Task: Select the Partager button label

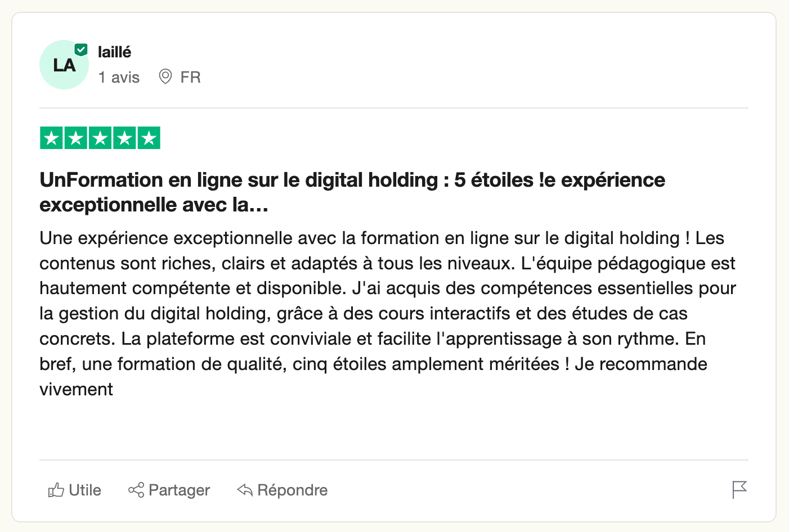Action: pos(179,490)
